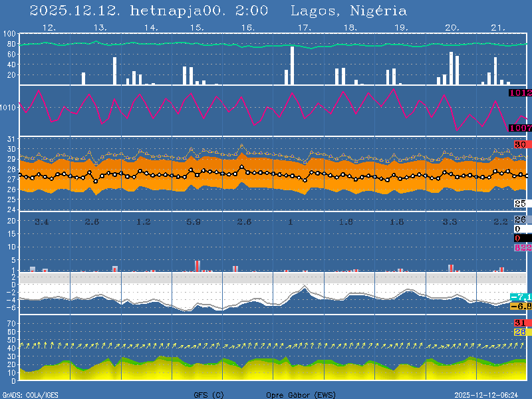Image resolution: width=532 pixels, height=399 pixels.
Task: Click the 1007 pressure value label
Action: [520, 128]
